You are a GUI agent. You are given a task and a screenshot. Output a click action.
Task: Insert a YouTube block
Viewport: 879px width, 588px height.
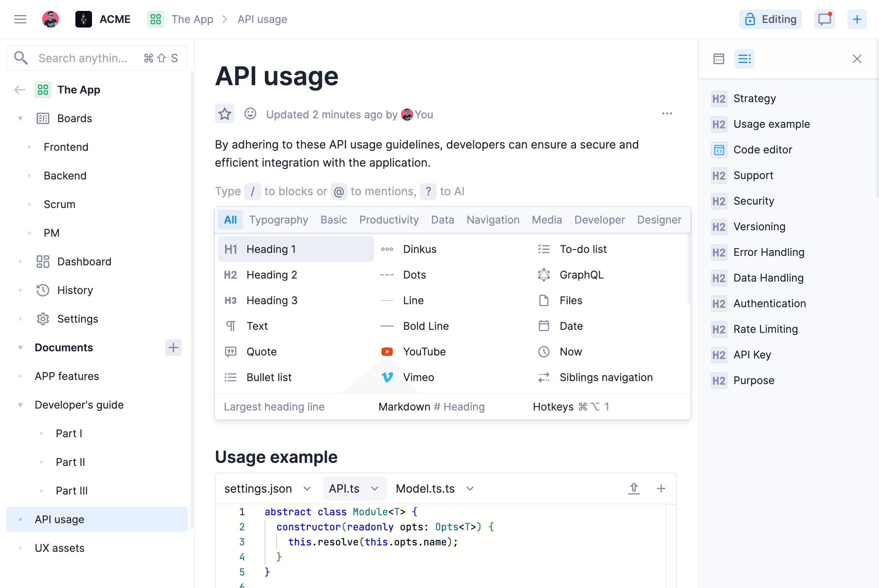[x=424, y=352]
